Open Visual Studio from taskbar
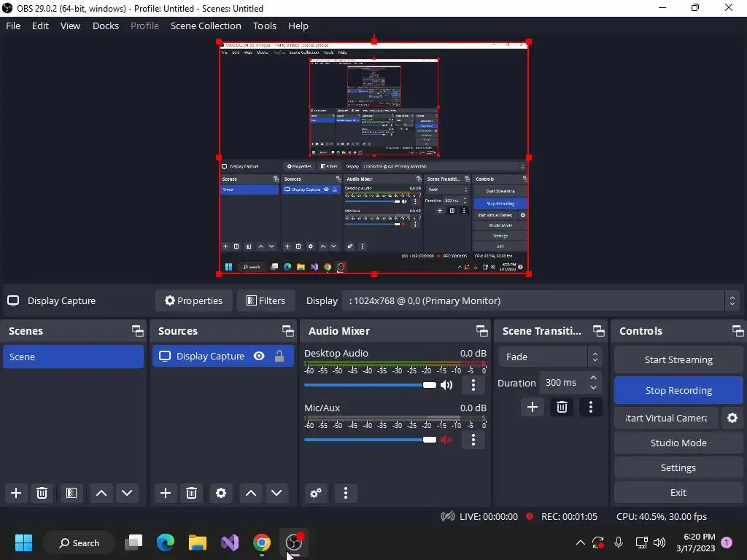 [x=230, y=542]
